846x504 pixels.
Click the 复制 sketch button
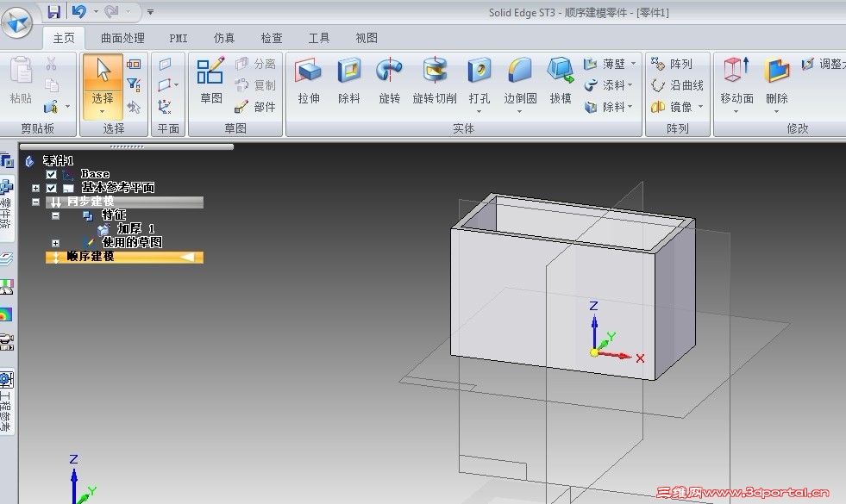click(256, 85)
